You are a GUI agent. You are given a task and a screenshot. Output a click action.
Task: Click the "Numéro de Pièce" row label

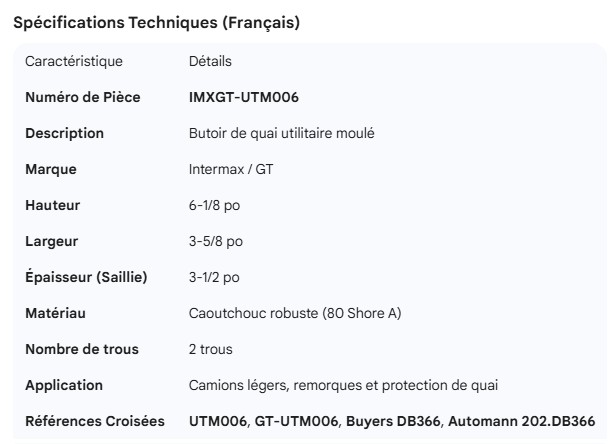(82, 97)
